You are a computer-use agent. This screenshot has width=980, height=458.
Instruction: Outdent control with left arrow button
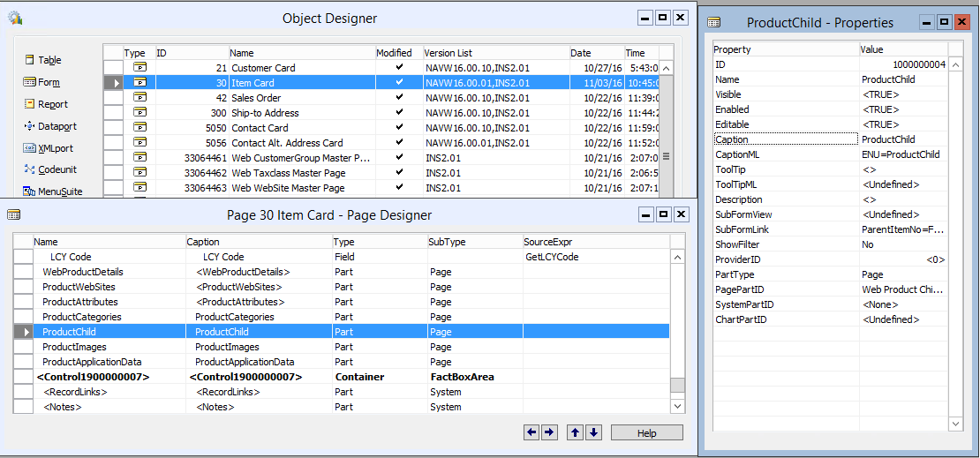pyautogui.click(x=531, y=432)
